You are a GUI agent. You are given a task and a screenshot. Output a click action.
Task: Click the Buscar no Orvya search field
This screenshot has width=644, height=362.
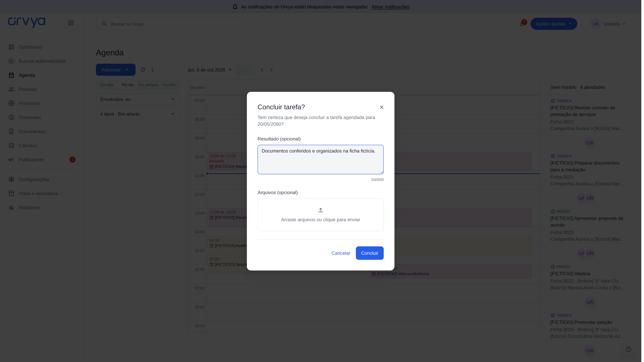[x=170, y=24]
